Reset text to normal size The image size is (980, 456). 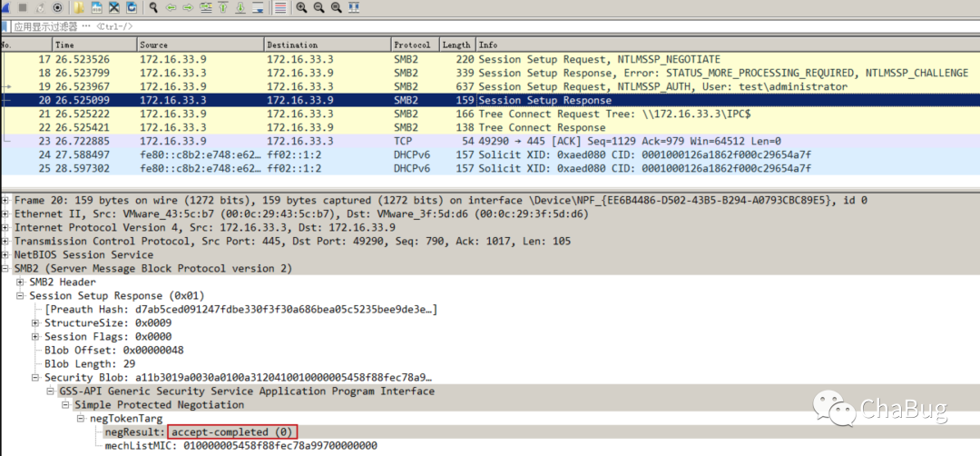coord(337,7)
